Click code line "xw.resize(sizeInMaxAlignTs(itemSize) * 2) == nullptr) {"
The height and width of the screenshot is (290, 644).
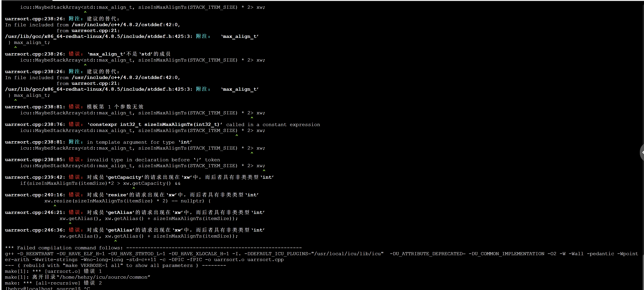pos(127,201)
